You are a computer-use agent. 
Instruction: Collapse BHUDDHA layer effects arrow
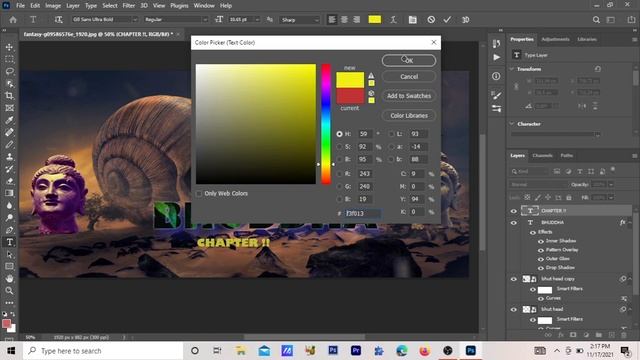(x=630, y=223)
